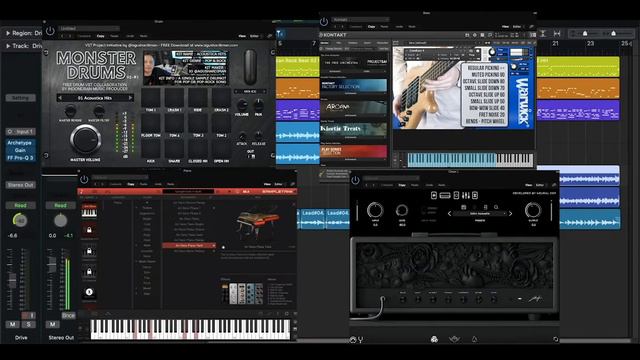640x360 pixels.
Task: Select the highlighted red piano preset row
Action: [x=189, y=246]
